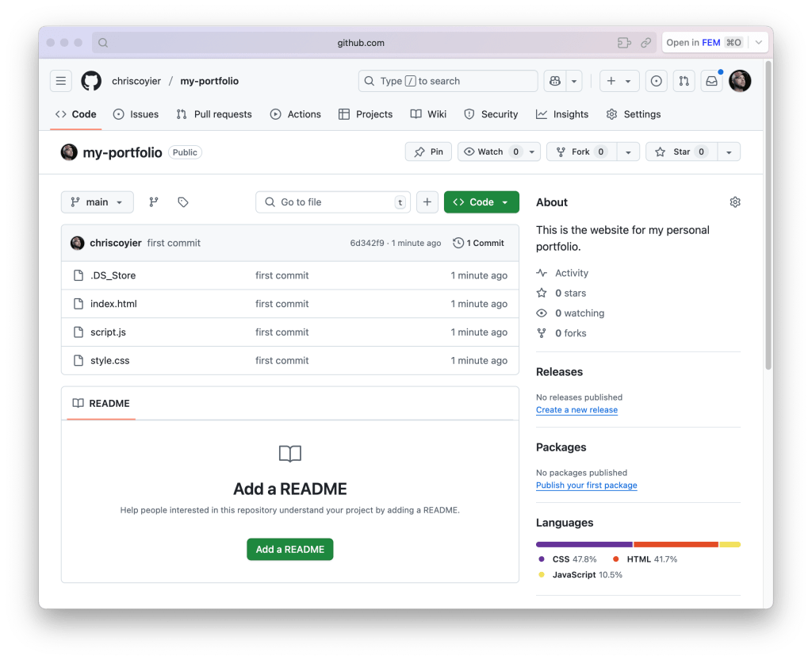Click the purple CSS segment of the languages bar
Viewport: 812px width, 660px height.
pos(583,544)
